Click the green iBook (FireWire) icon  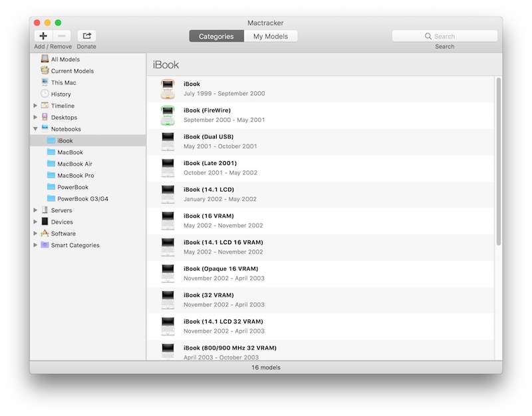click(x=168, y=115)
